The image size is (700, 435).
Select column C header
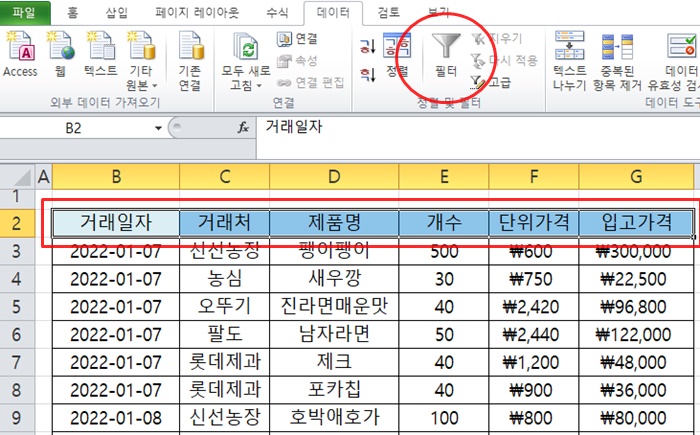click(x=225, y=177)
